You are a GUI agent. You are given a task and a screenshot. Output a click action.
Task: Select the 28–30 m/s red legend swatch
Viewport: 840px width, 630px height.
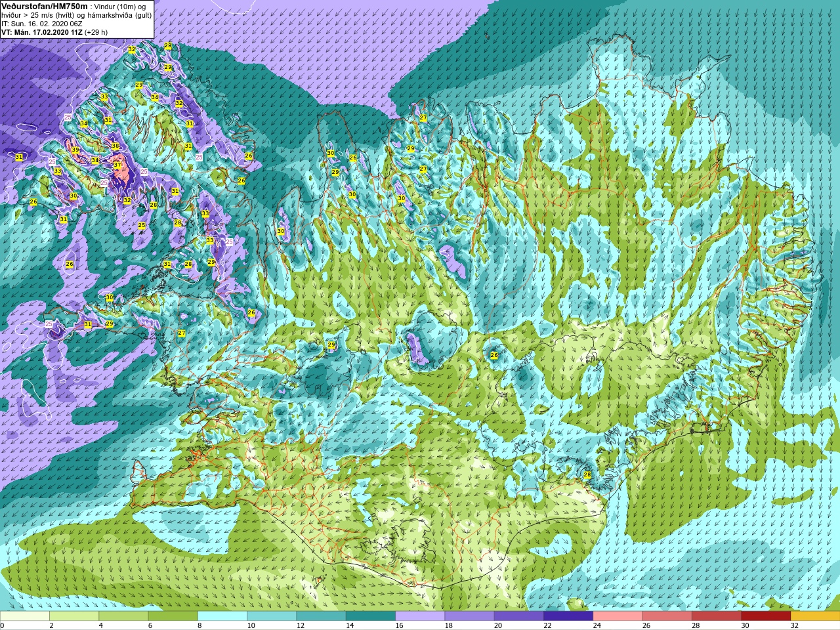(716, 616)
